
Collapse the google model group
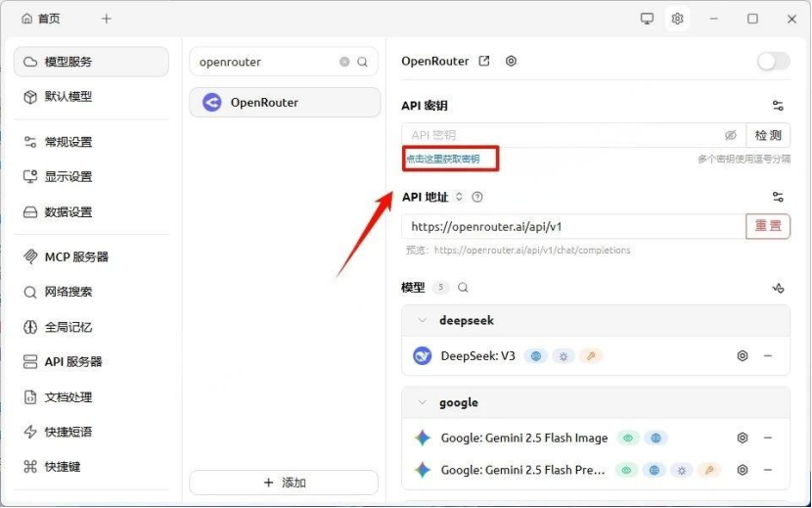tap(422, 402)
